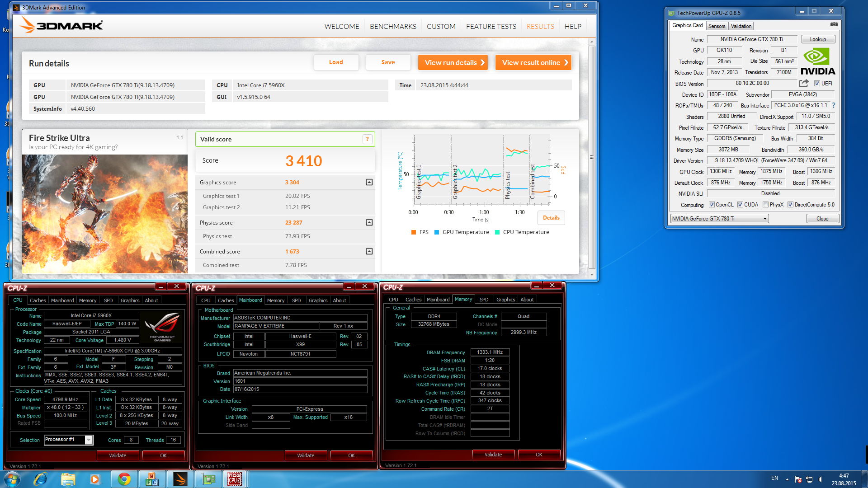Viewport: 868px width, 488px height.
Task: Launch Internet Explorer from the taskbar
Action: [40, 479]
